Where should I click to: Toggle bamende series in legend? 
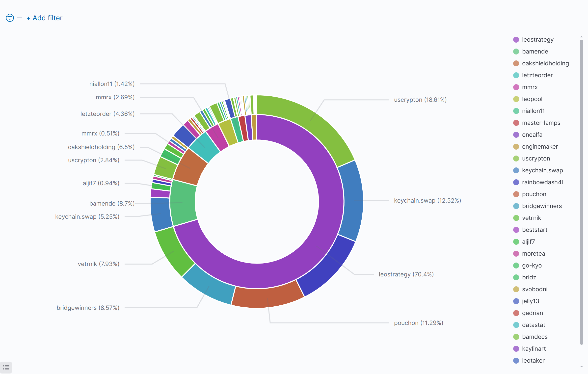click(x=535, y=52)
